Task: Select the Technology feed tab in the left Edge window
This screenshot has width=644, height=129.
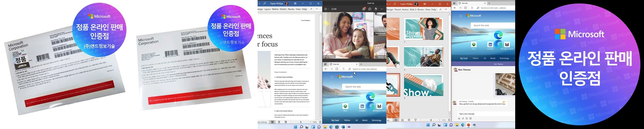Action: pos(376,120)
